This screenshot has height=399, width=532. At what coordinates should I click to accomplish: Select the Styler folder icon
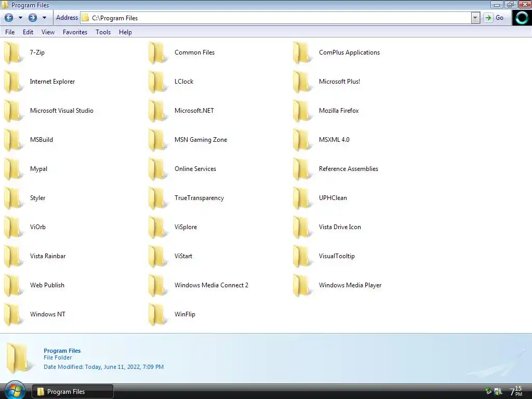point(13,198)
